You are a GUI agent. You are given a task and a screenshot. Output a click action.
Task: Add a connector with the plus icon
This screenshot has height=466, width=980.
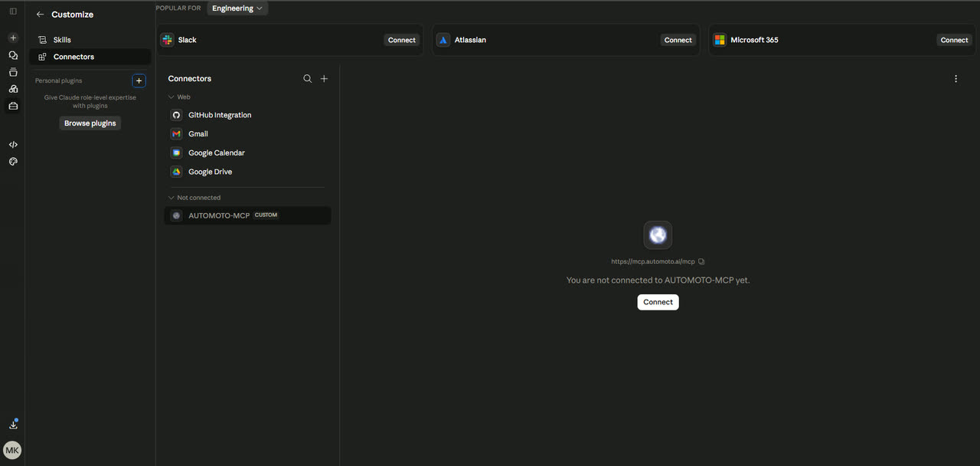pos(324,79)
